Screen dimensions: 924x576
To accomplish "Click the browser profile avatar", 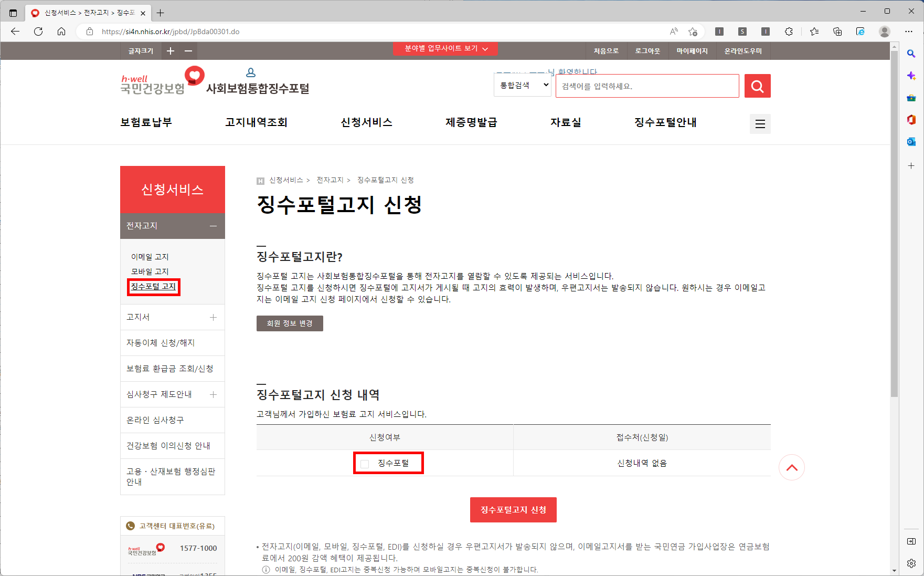I will click(885, 32).
